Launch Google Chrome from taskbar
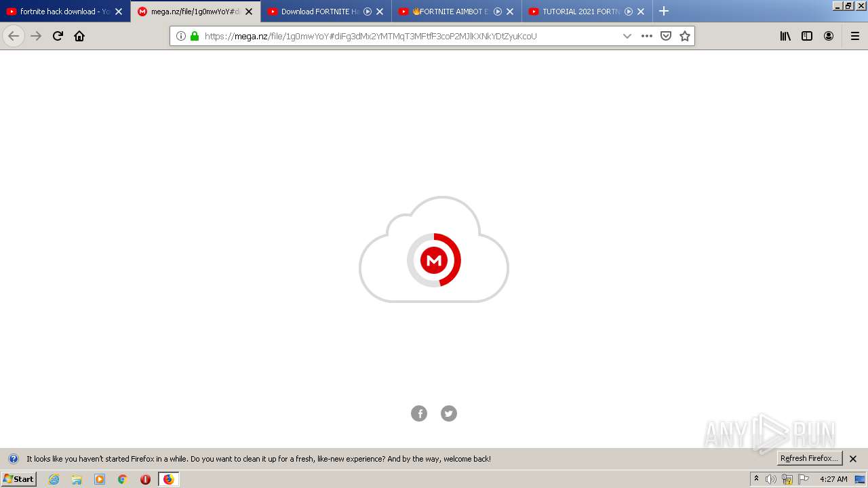 click(x=123, y=479)
